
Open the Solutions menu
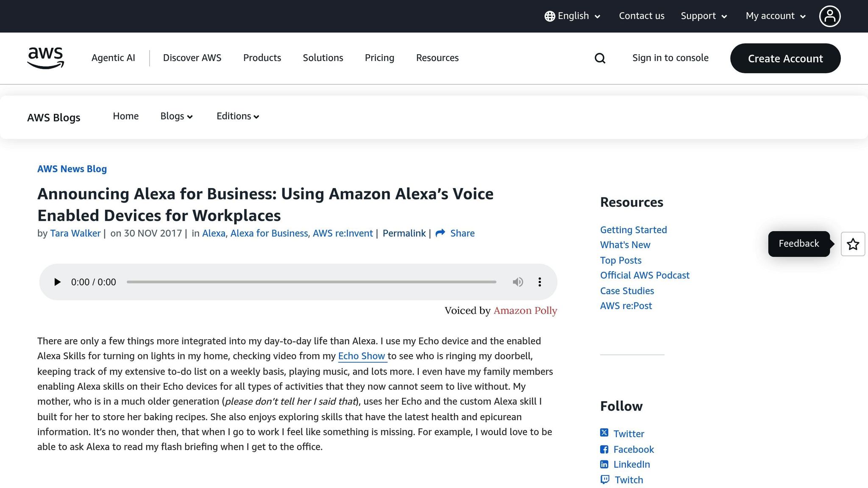[323, 58]
